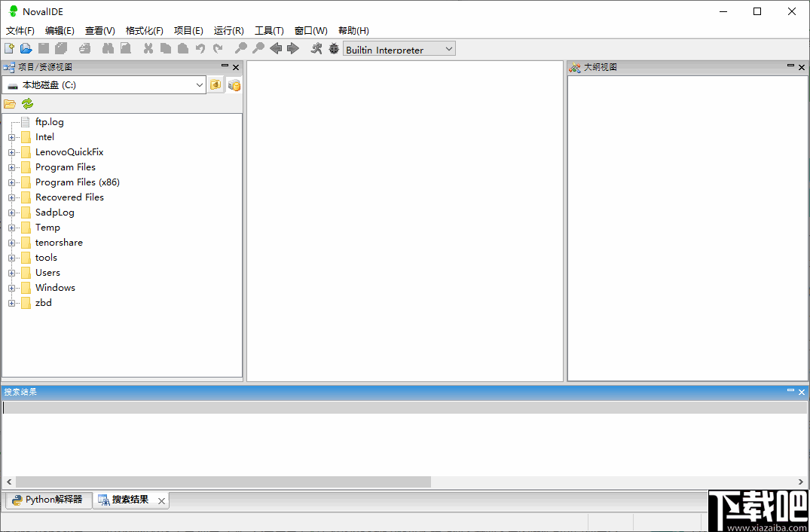The height and width of the screenshot is (532, 810).
Task: Select the 搜索结果 bottom tab
Action: click(130, 500)
